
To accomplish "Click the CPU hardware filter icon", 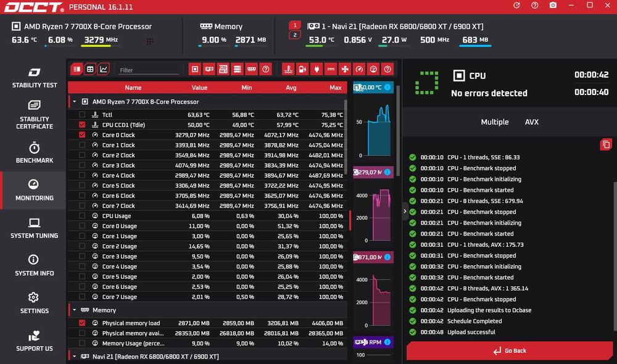I will (195, 69).
